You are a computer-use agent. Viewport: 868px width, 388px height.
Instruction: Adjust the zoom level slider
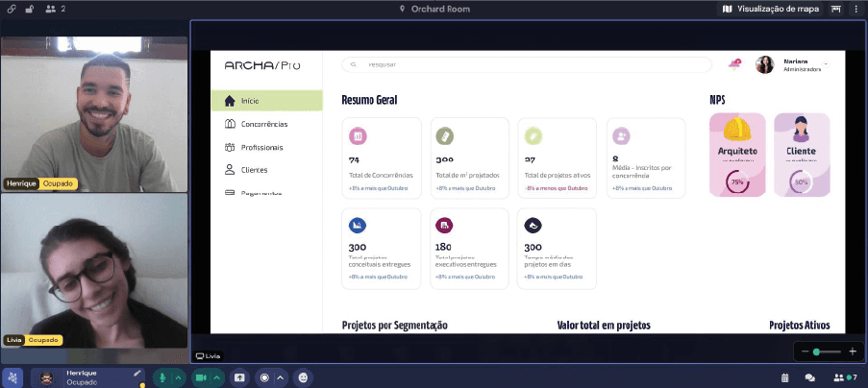(829, 352)
